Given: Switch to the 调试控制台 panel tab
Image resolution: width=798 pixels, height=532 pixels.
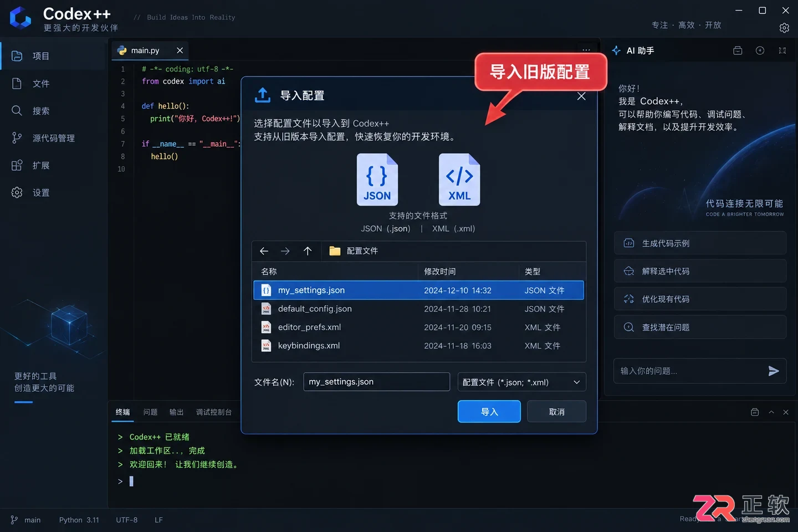Looking at the screenshot, I should (214, 412).
